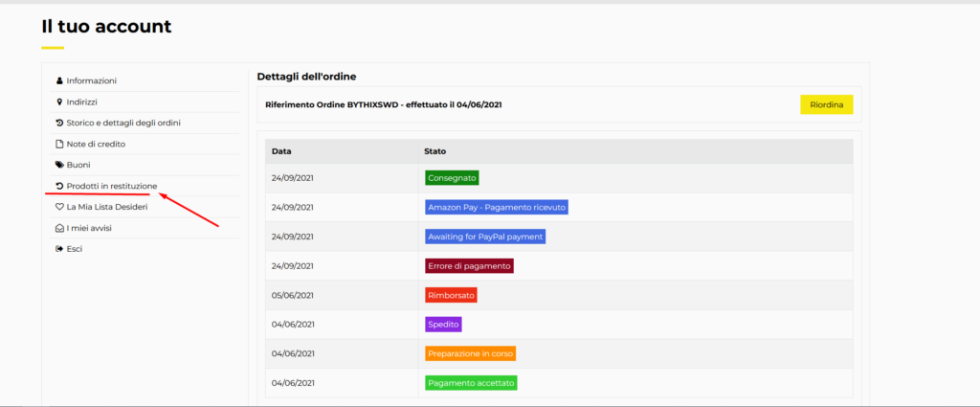Click the logout icon beside Esci

coord(59,249)
